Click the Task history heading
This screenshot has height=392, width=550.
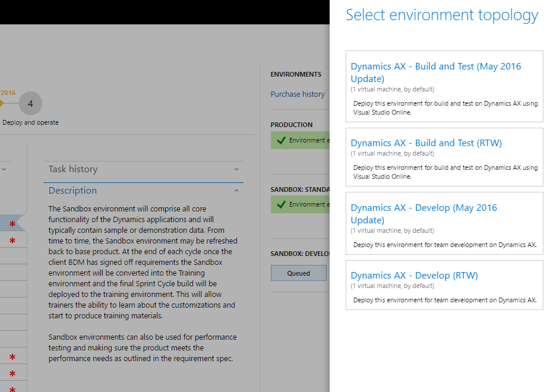coord(73,169)
